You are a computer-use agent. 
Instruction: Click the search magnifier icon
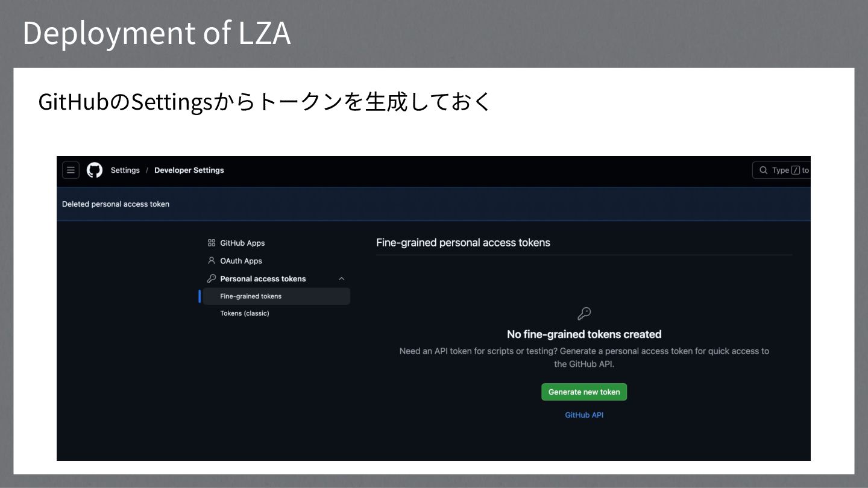(x=763, y=170)
